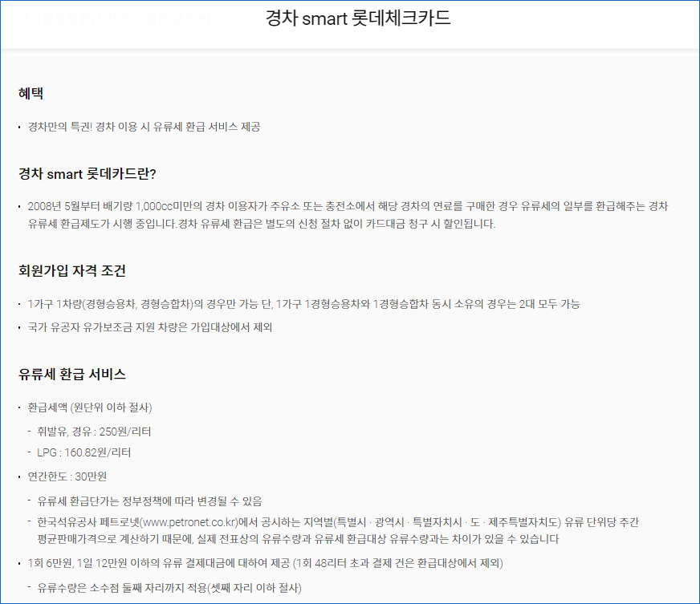The width and height of the screenshot is (700, 604).
Task: Click the '혜택' section heading
Action: (31, 93)
